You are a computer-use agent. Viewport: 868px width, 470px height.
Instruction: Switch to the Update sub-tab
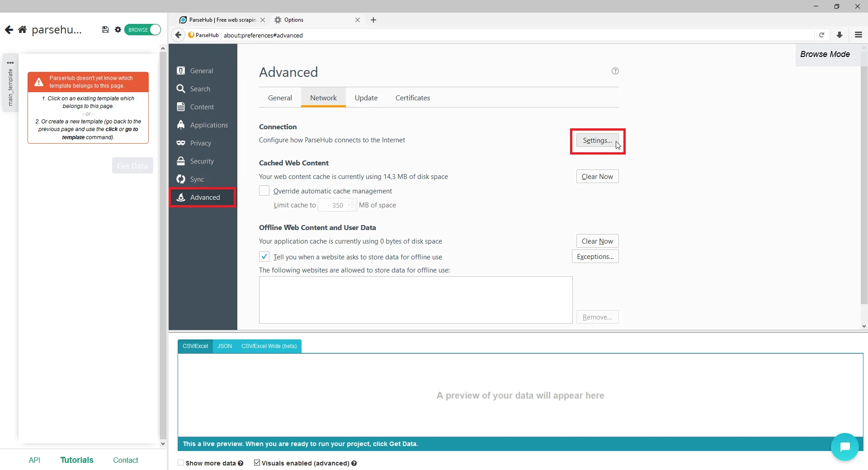[366, 98]
